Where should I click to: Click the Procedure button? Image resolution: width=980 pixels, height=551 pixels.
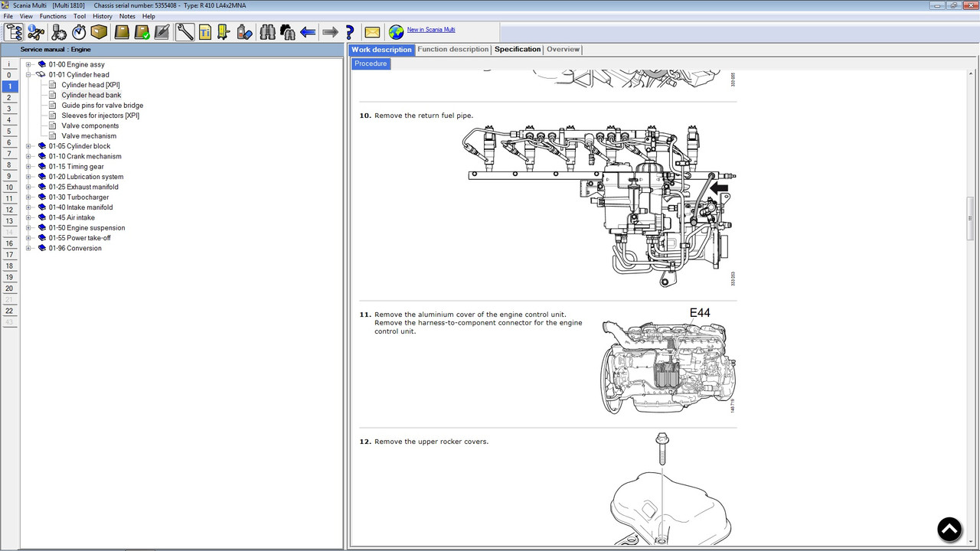coord(371,64)
